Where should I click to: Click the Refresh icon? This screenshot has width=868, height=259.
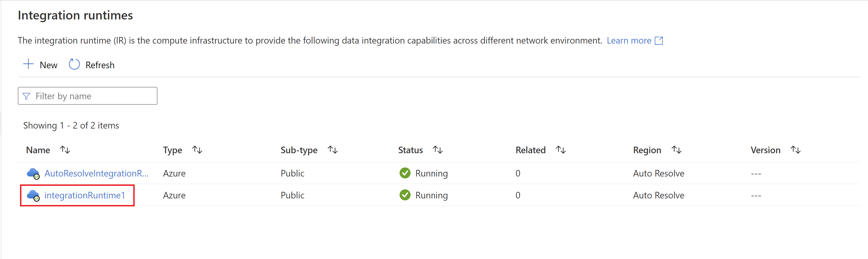point(74,64)
